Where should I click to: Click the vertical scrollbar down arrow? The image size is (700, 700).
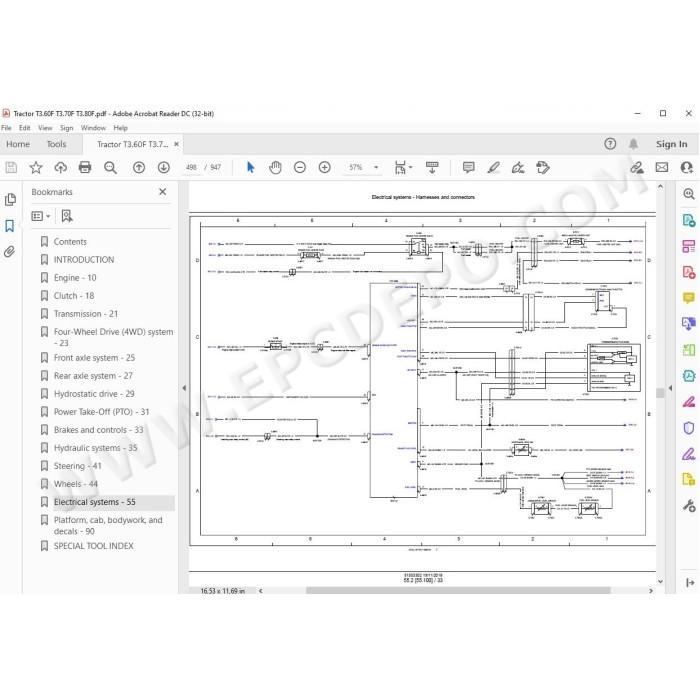[x=660, y=582]
